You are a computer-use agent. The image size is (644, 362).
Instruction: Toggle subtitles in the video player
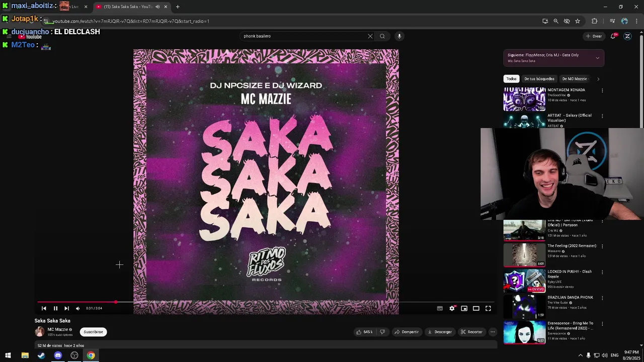440,308
